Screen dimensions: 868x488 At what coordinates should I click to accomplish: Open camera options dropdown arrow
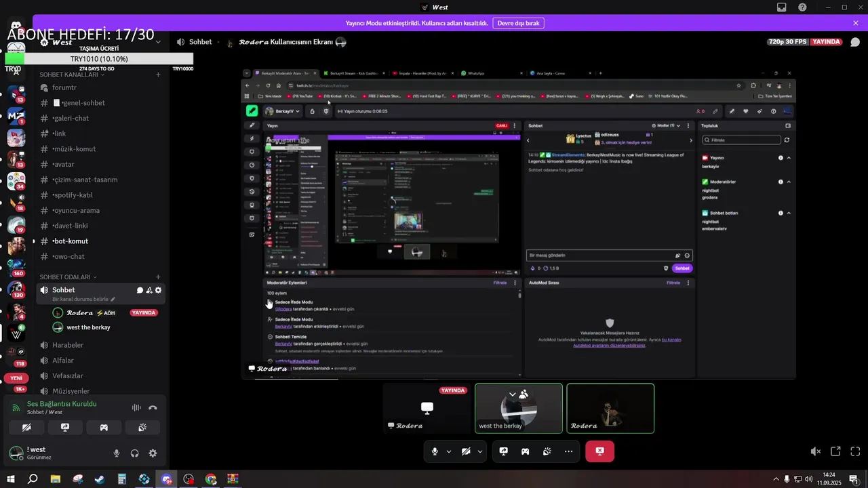(x=480, y=451)
